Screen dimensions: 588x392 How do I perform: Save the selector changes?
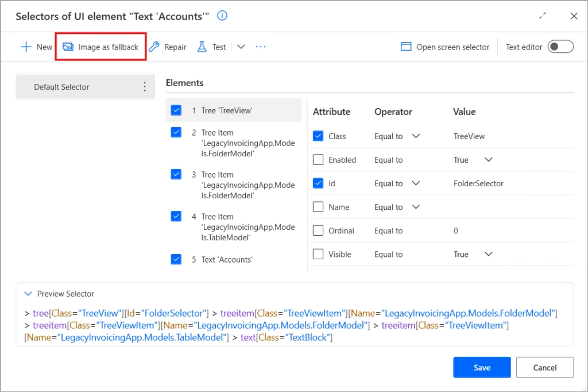click(481, 367)
